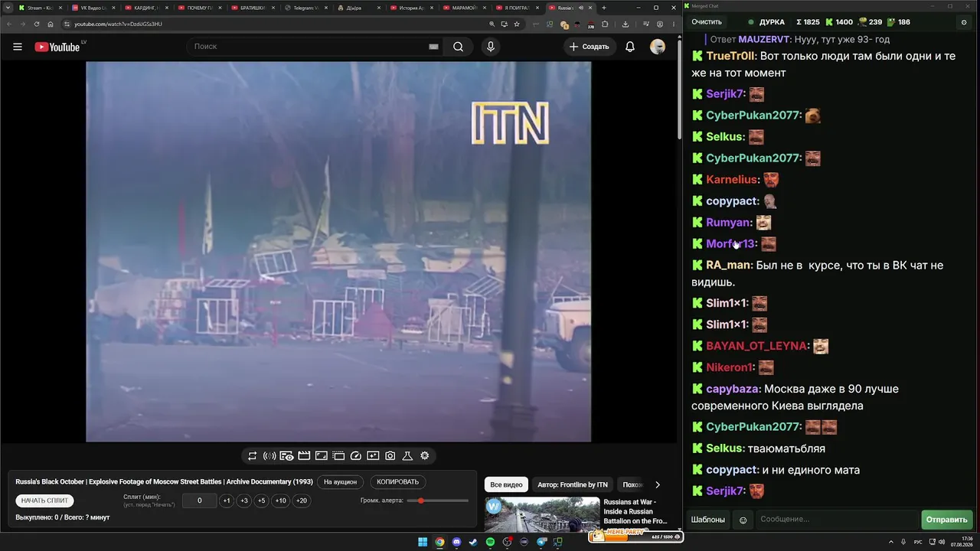Open Windows Start menu
The image size is (980, 551).
point(423,542)
